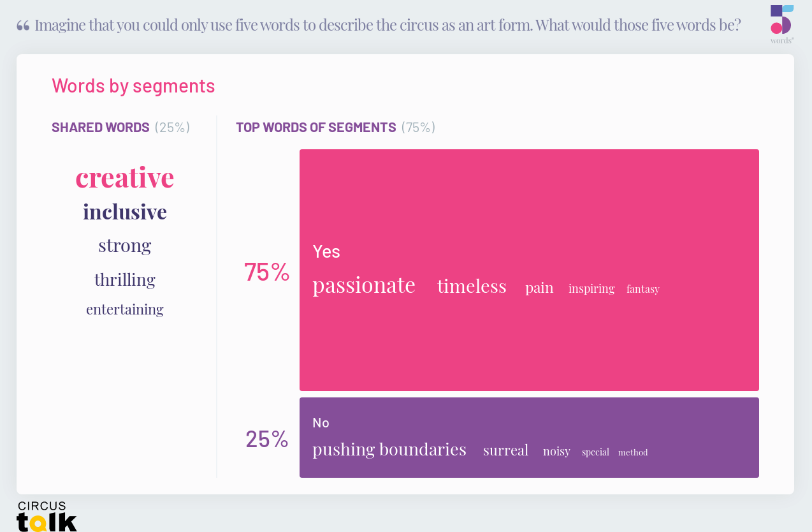The width and height of the screenshot is (812, 532).
Task: Click the word 'fantasy' in the pink block
Action: click(642, 289)
